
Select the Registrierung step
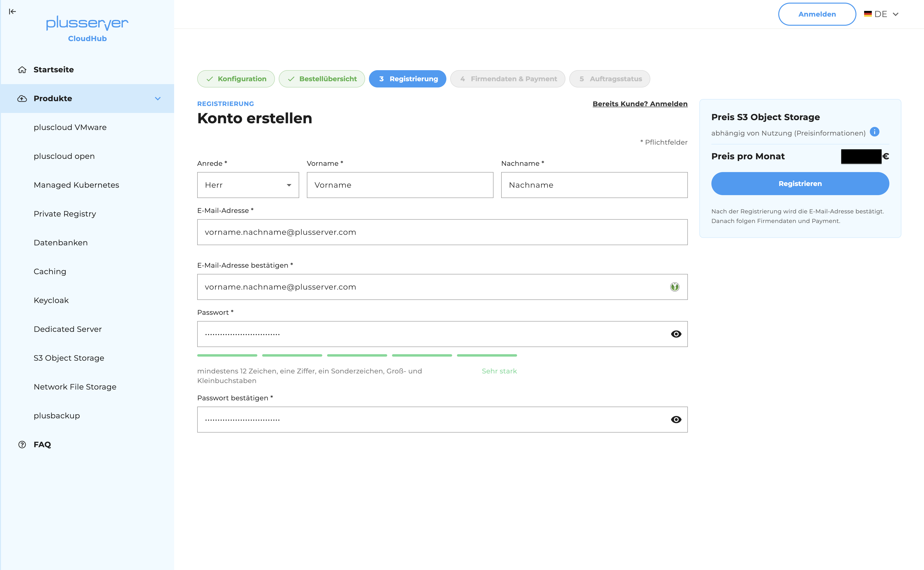pyautogui.click(x=407, y=79)
